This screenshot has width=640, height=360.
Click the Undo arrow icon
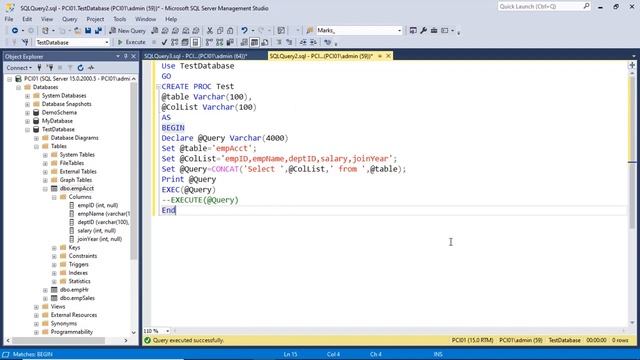(x=244, y=31)
